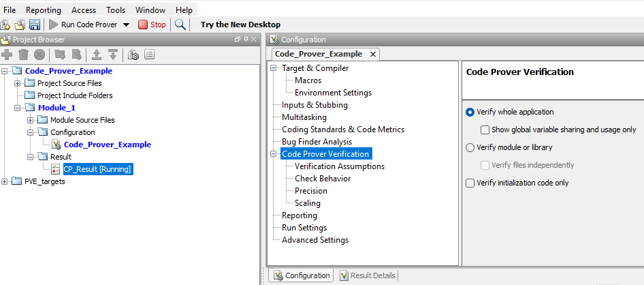Open the Reporting menu
This screenshot has width=644, height=285.
(44, 10)
